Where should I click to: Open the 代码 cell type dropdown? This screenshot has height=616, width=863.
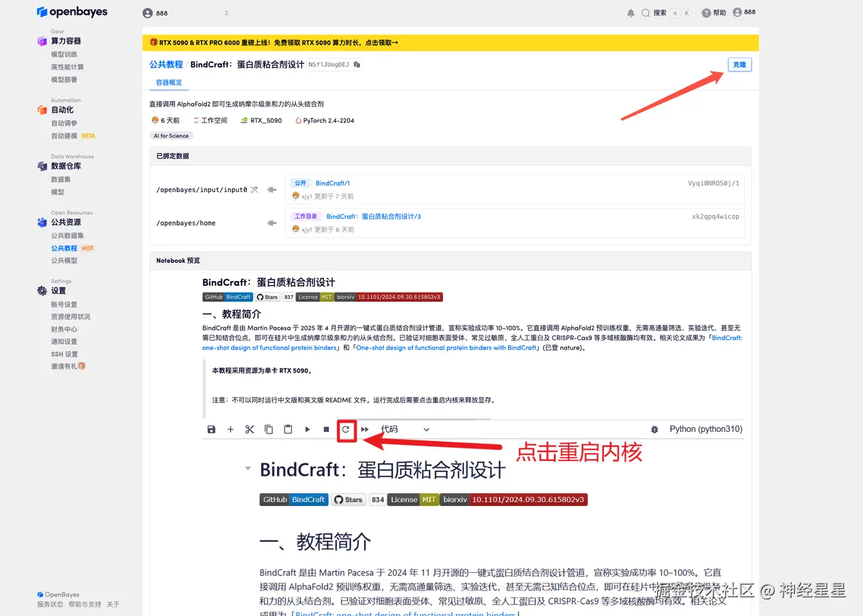point(405,429)
